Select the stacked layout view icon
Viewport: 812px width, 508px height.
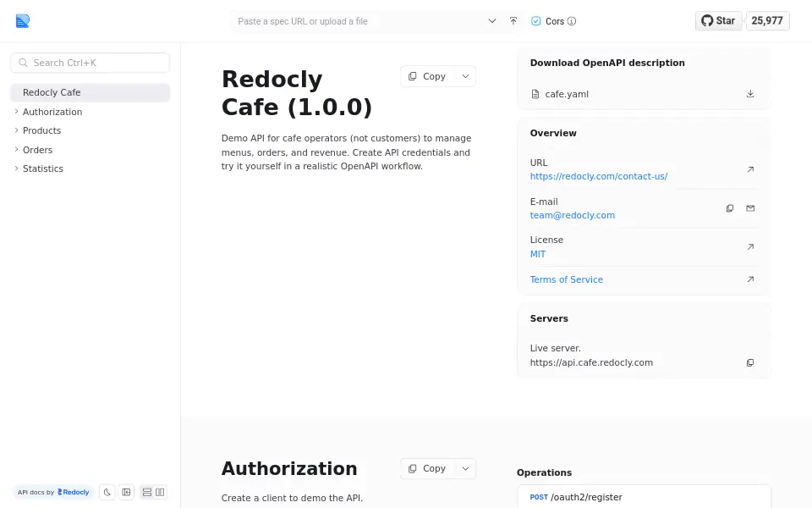pyautogui.click(x=147, y=492)
